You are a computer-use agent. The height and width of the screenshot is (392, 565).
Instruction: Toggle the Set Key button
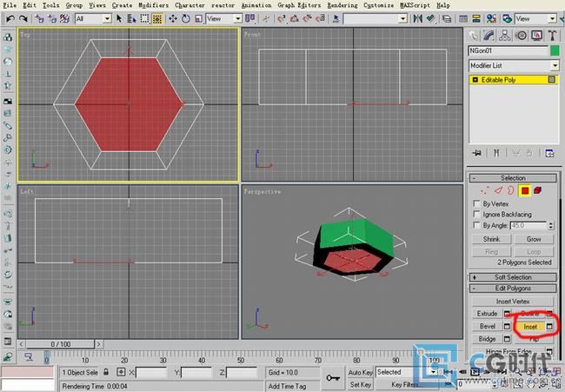tap(360, 385)
